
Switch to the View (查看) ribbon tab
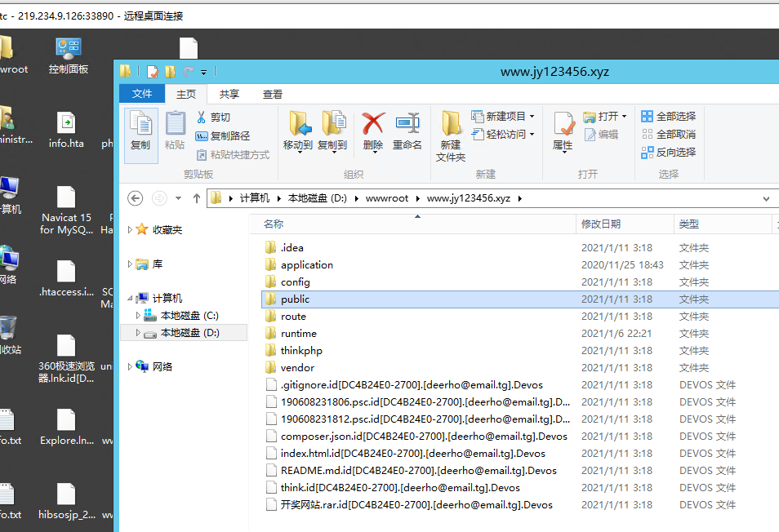click(273, 94)
